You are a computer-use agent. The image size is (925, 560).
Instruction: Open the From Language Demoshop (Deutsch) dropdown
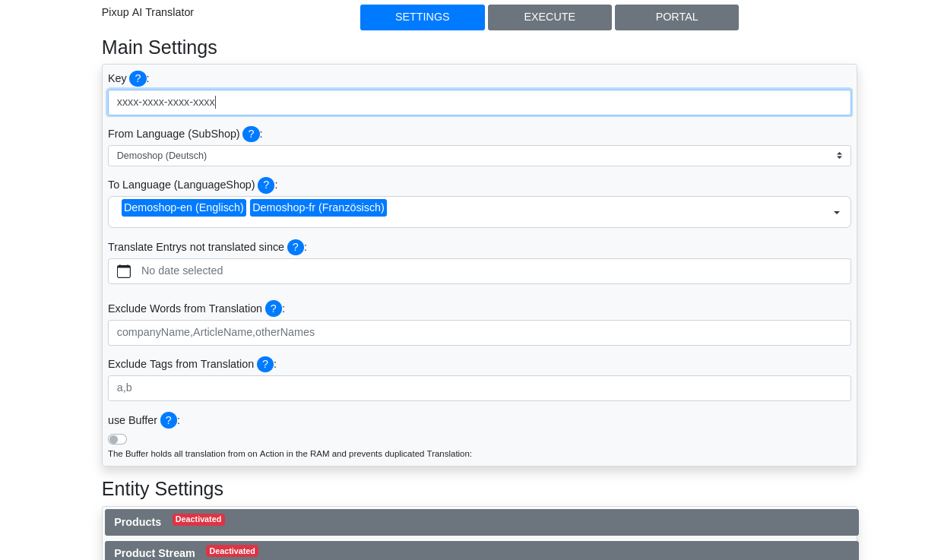point(479,156)
